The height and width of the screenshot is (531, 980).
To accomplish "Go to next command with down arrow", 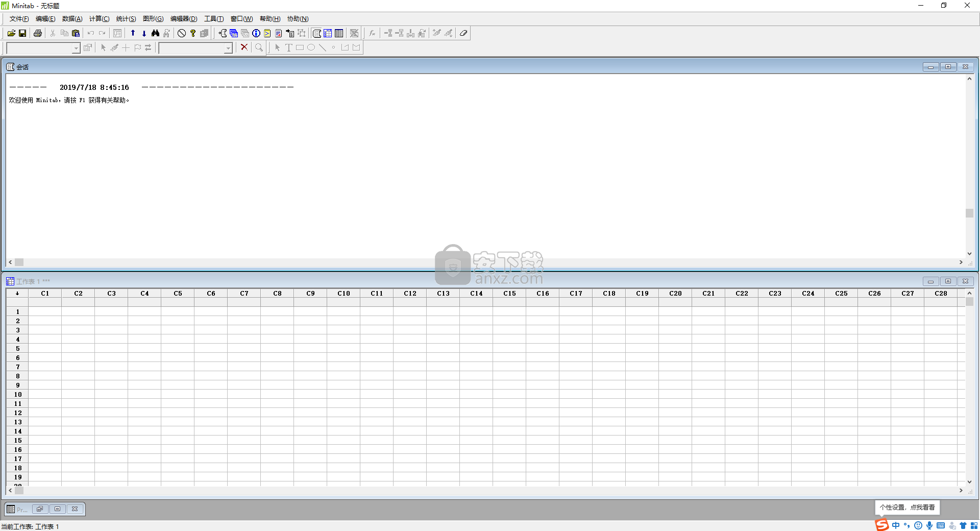I will point(144,33).
